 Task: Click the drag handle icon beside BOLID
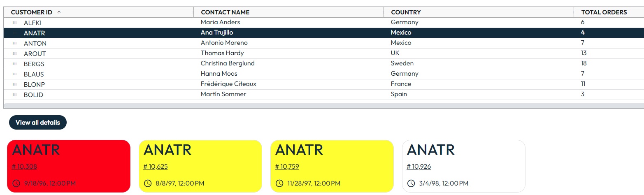click(x=15, y=95)
